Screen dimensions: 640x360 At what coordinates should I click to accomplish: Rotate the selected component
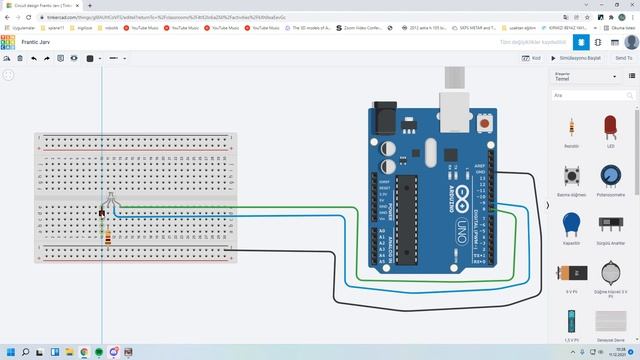[7, 58]
